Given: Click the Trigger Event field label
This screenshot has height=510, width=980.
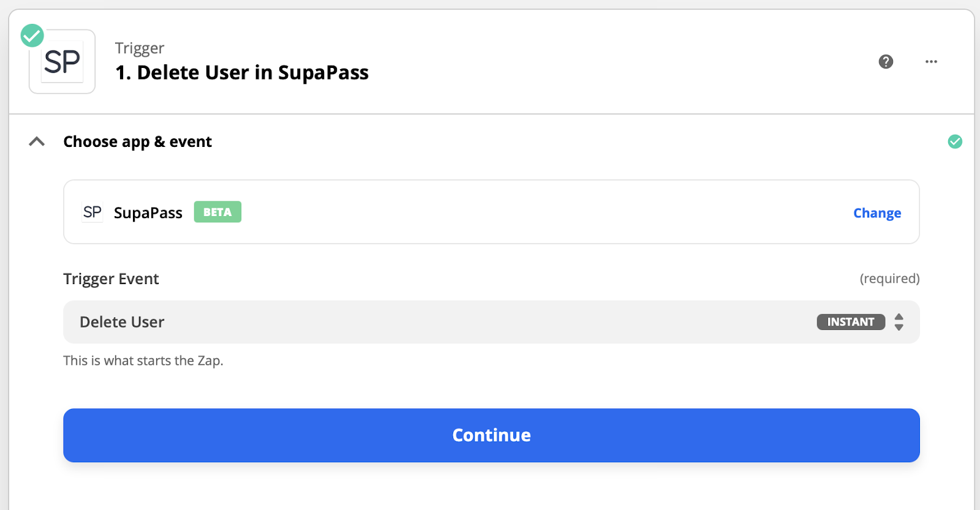Looking at the screenshot, I should click(x=111, y=279).
